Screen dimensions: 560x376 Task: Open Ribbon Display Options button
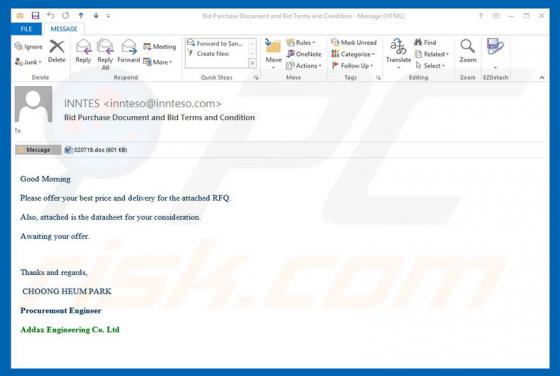[x=496, y=16]
